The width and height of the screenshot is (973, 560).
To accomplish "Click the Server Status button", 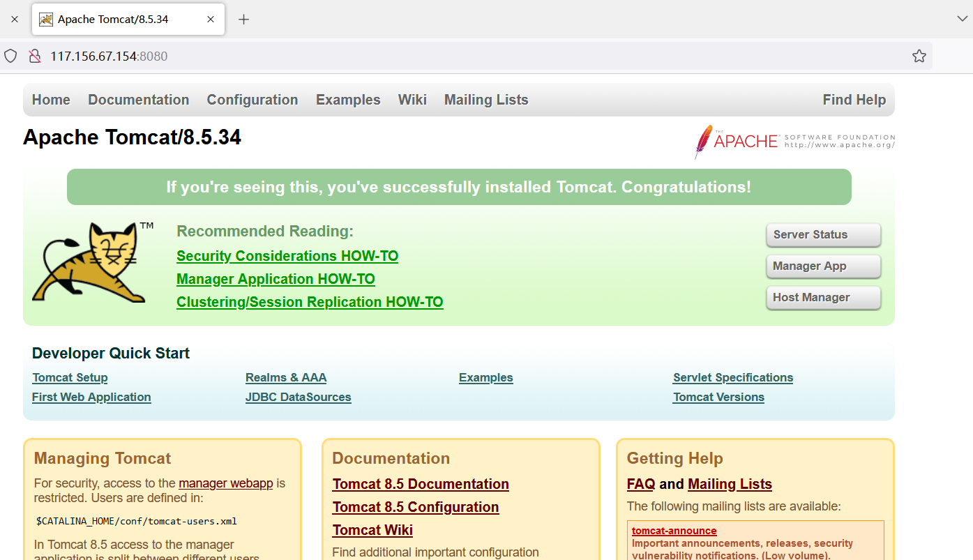I will [x=824, y=235].
